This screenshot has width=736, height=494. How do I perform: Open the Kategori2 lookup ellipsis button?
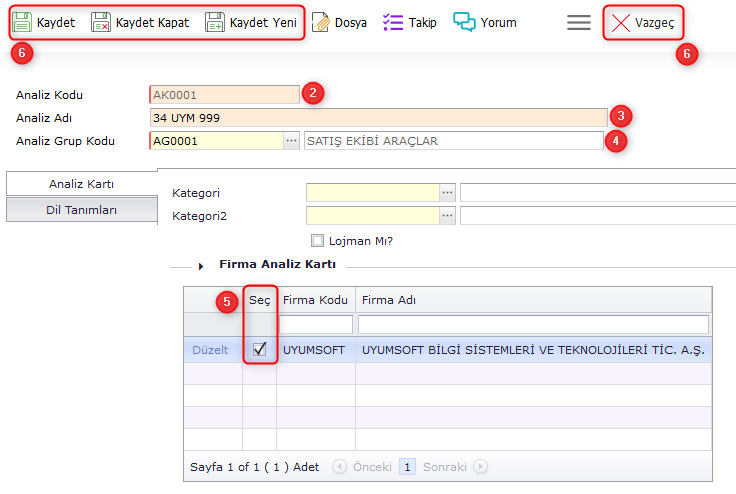[448, 215]
